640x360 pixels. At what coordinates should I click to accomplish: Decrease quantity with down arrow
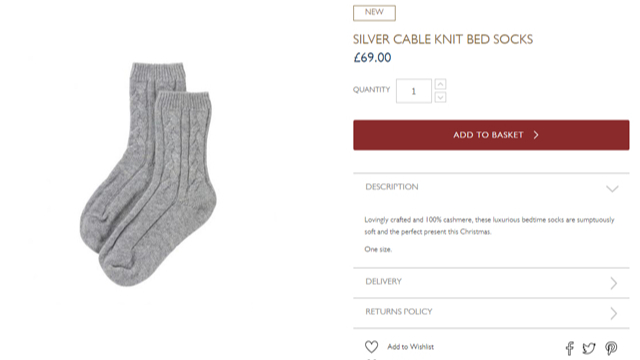(x=440, y=97)
